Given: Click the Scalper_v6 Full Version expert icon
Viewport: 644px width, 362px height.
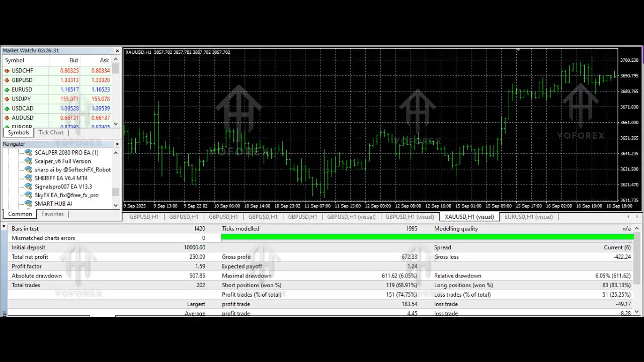Looking at the screenshot, I should [29, 161].
